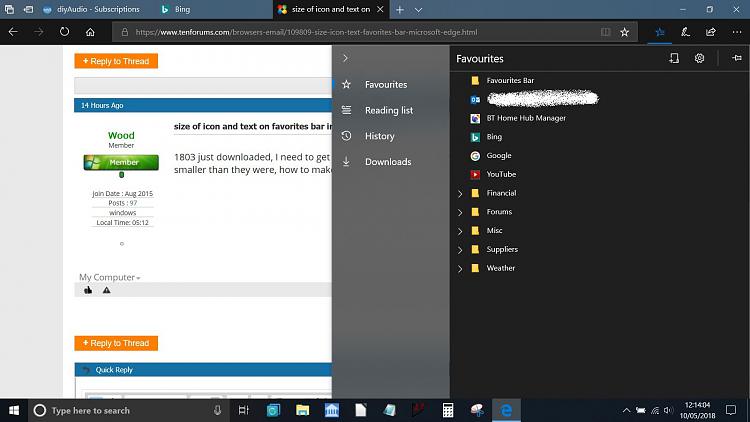Set tabs aside icon
Viewport: 750px width, 422px height.
pos(28,9)
